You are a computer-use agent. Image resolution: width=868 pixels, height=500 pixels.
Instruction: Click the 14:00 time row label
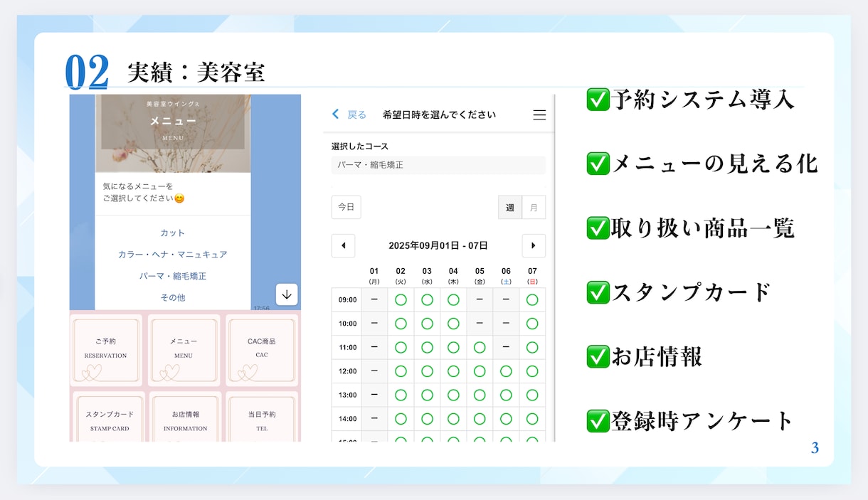click(348, 419)
